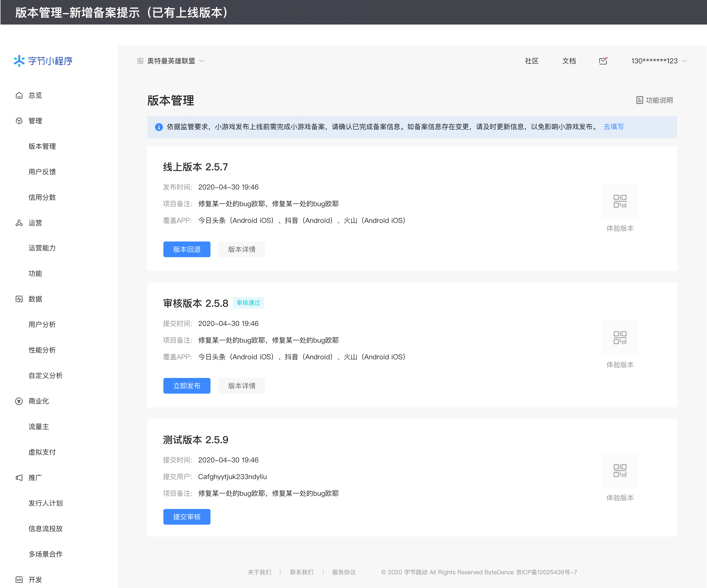
Task: Collapse the 管理 sidebar section
Action: coord(35,120)
